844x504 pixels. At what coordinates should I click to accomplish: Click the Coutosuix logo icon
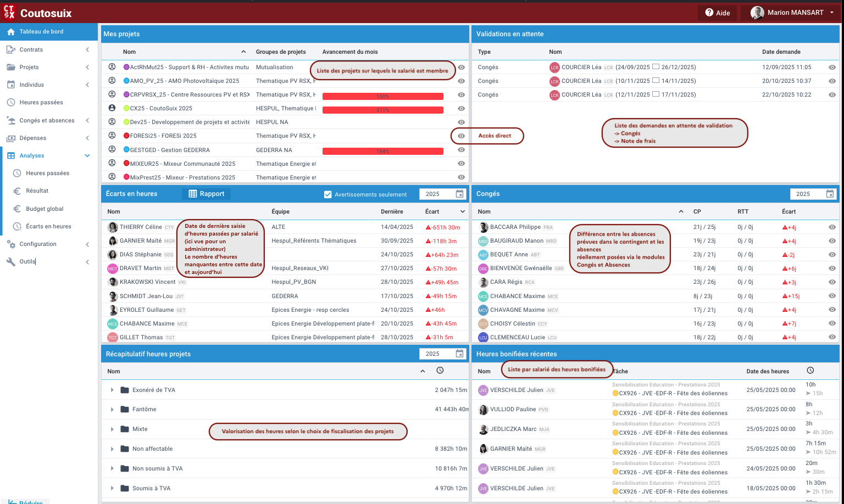(9, 12)
